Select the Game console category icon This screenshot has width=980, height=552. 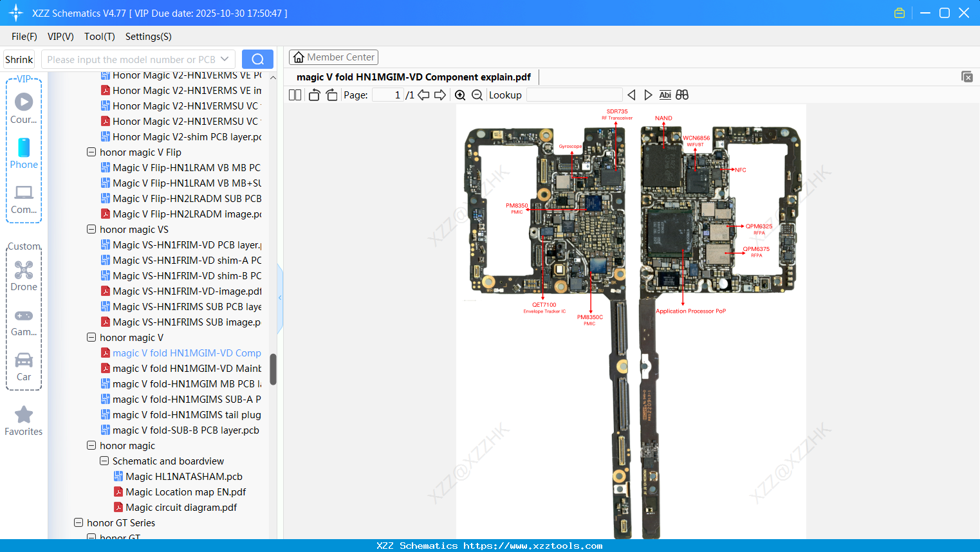point(24,322)
